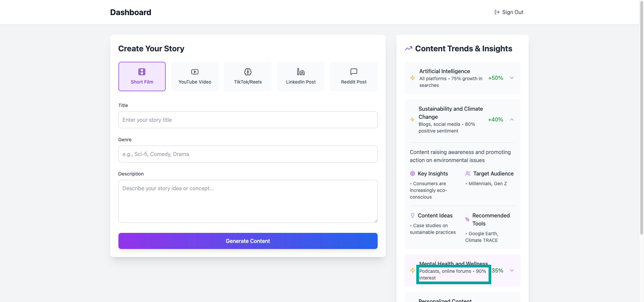Screen dimensions: 644x302
Task: Click the YouTube Video play icon
Action: [195, 72]
